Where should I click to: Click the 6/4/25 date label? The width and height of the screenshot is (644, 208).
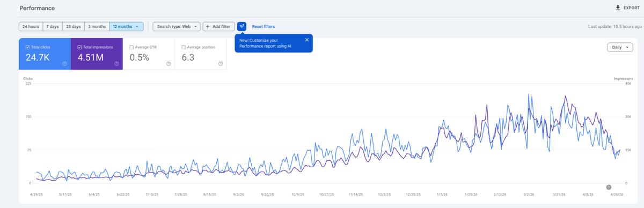[x=93, y=195]
